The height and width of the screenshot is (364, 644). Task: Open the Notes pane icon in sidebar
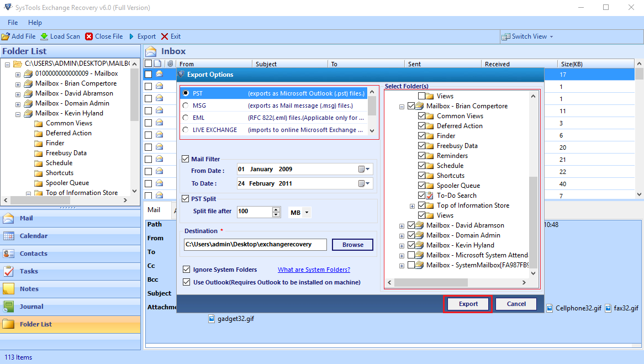click(x=9, y=289)
